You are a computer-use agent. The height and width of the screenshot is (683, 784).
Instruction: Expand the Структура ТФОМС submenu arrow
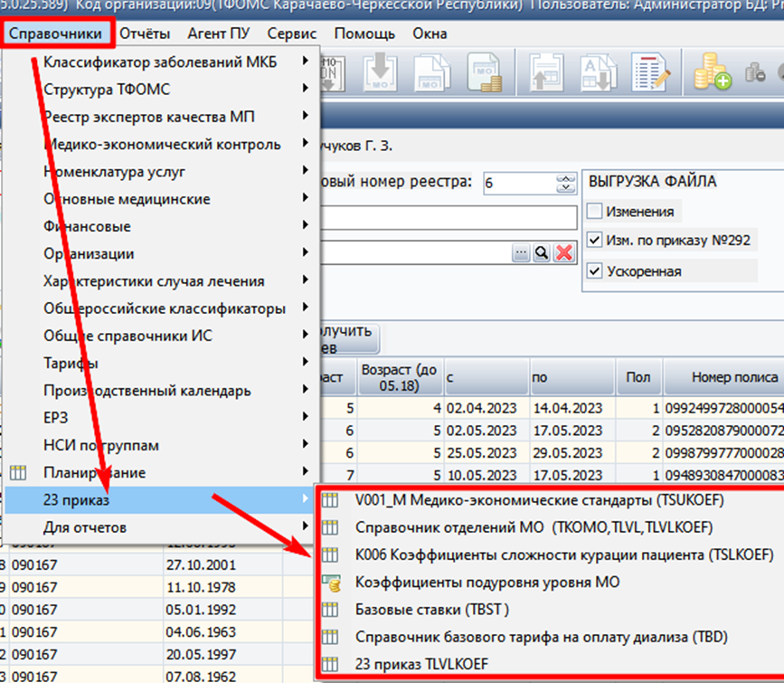[x=306, y=89]
